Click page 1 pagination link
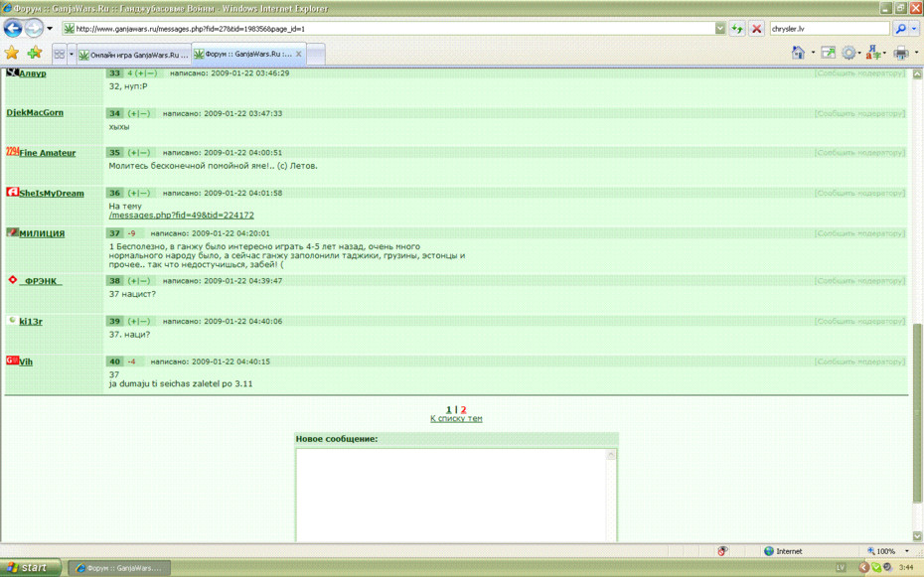This screenshot has height=577, width=924. click(448, 409)
